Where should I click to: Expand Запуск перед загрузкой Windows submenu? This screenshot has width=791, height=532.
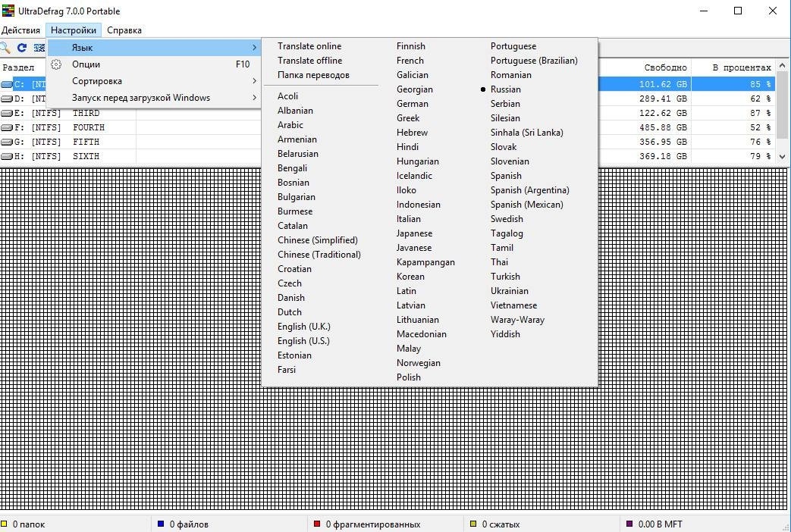click(154, 97)
